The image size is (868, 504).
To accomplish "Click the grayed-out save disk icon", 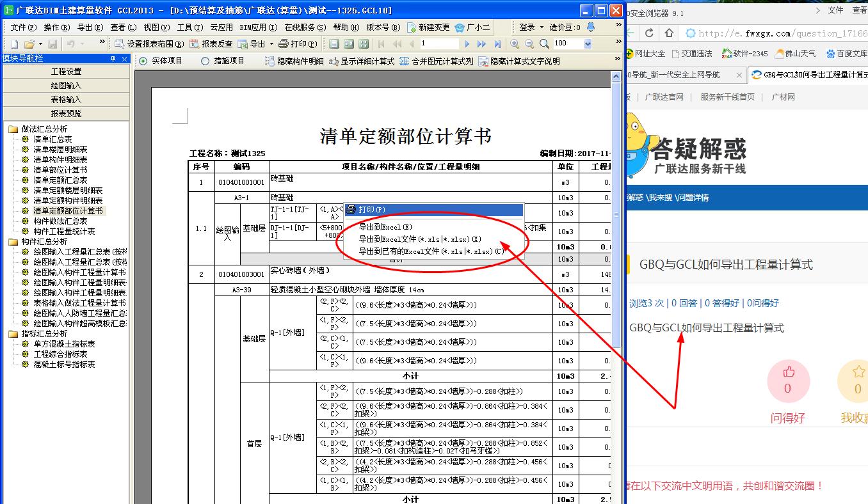I will tap(52, 43).
